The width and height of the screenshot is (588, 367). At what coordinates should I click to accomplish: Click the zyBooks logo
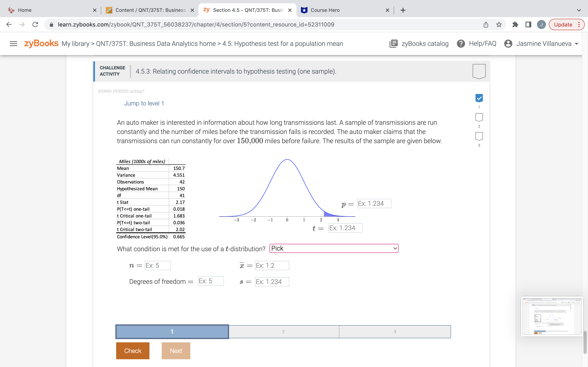pyautogui.click(x=41, y=43)
